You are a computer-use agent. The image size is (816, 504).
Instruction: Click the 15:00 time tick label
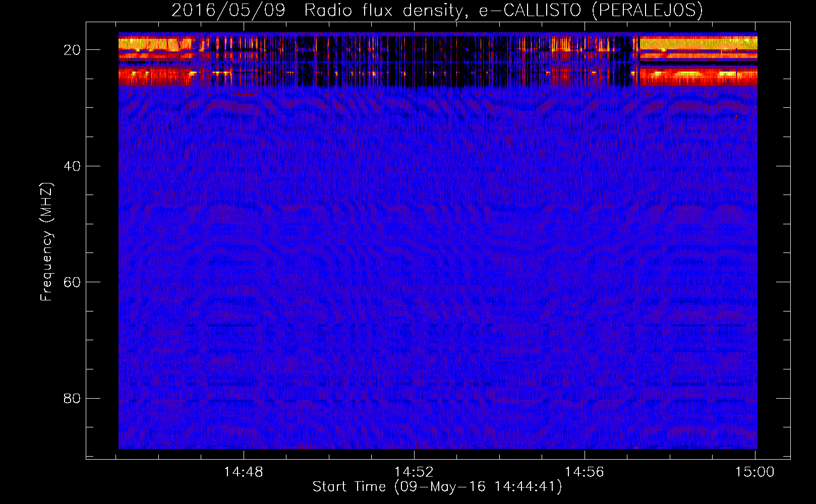[755, 472]
